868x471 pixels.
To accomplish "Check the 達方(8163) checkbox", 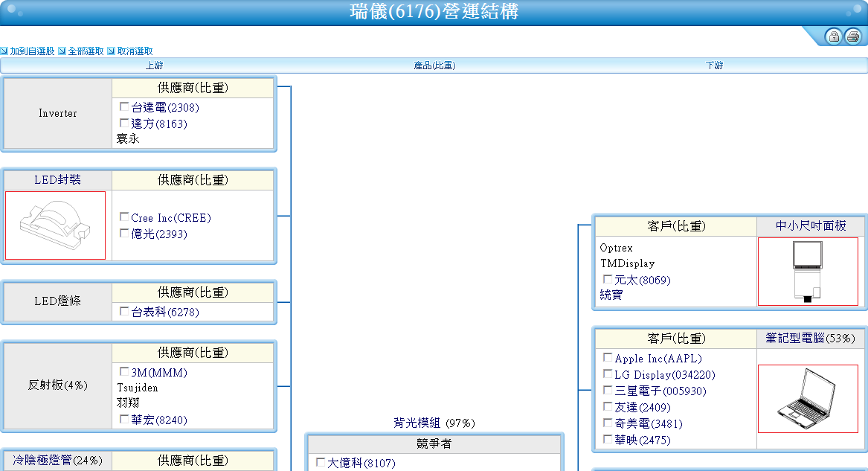I will pyautogui.click(x=124, y=123).
